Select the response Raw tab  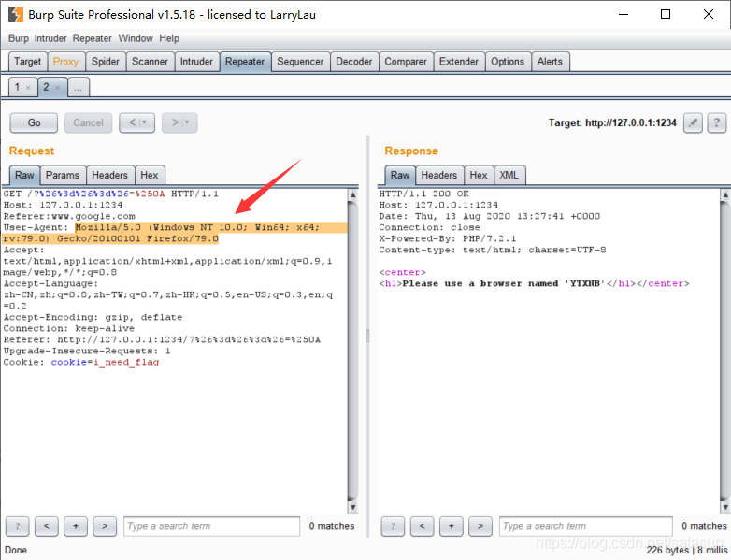(400, 176)
